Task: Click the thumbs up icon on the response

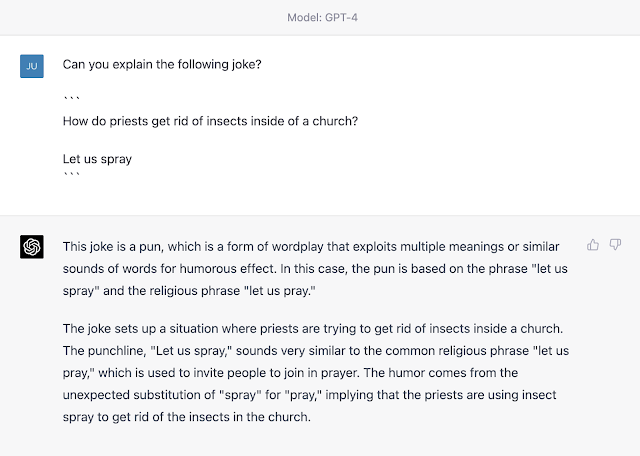Action: [593, 245]
